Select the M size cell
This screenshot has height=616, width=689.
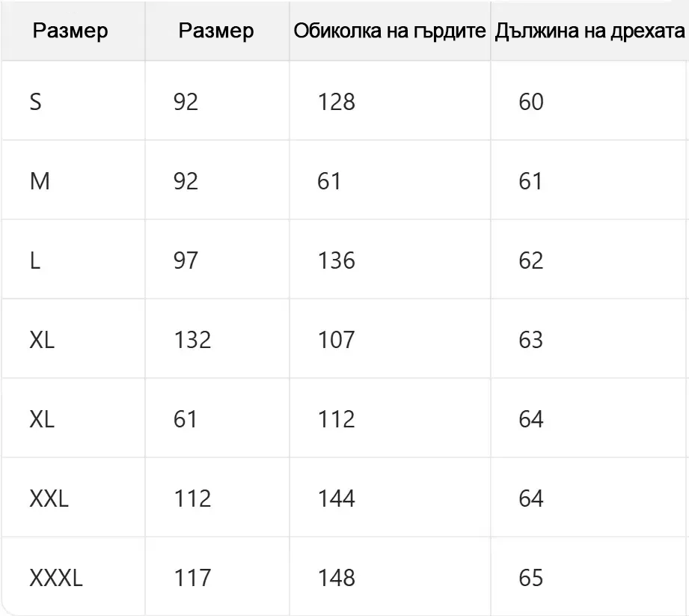39,181
